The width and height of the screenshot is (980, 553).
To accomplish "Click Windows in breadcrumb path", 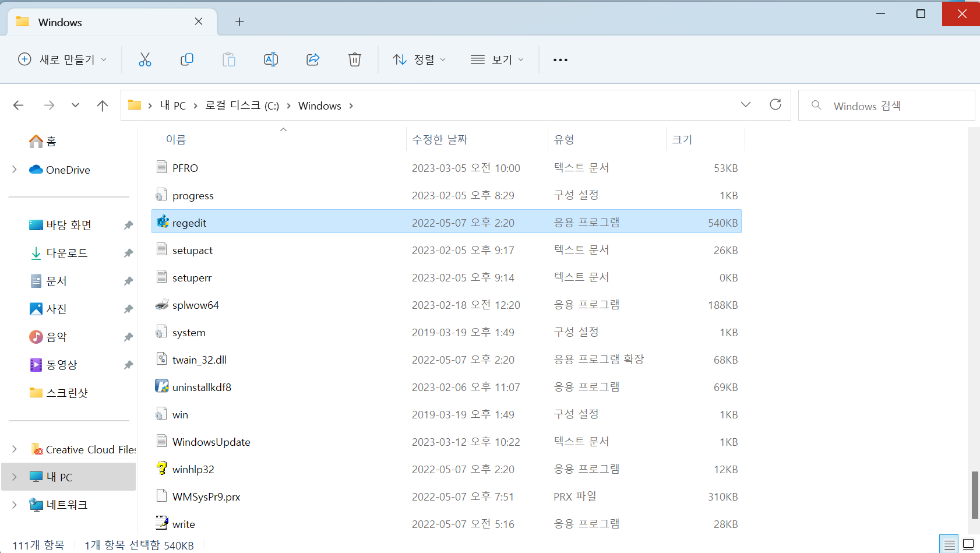I will coord(320,105).
